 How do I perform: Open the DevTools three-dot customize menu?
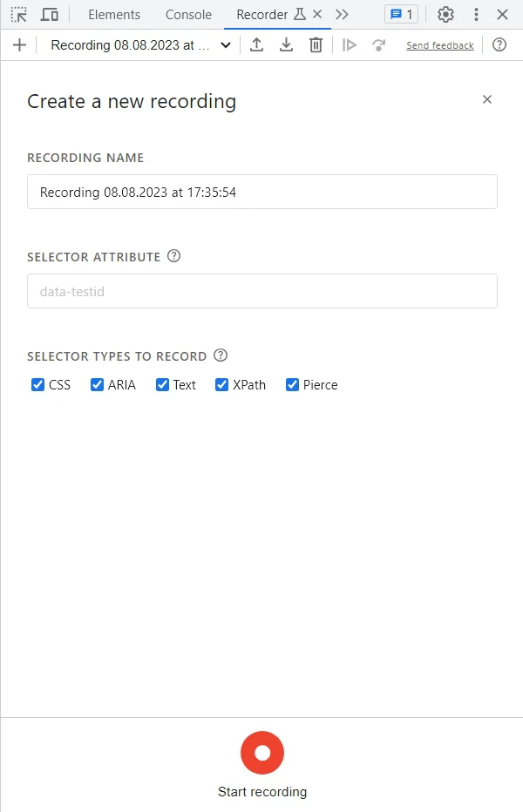(x=476, y=14)
